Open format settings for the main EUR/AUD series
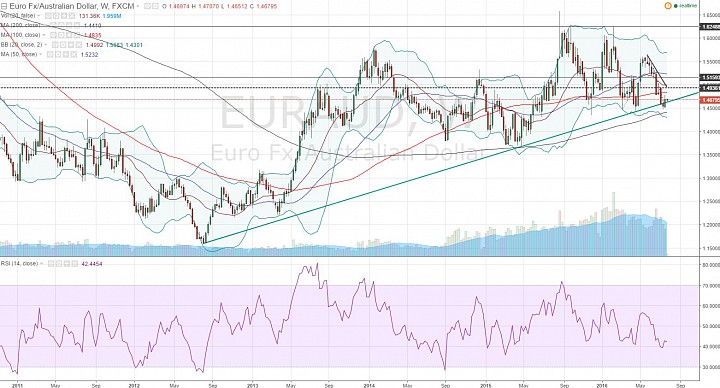 pyautogui.click(x=155, y=6)
